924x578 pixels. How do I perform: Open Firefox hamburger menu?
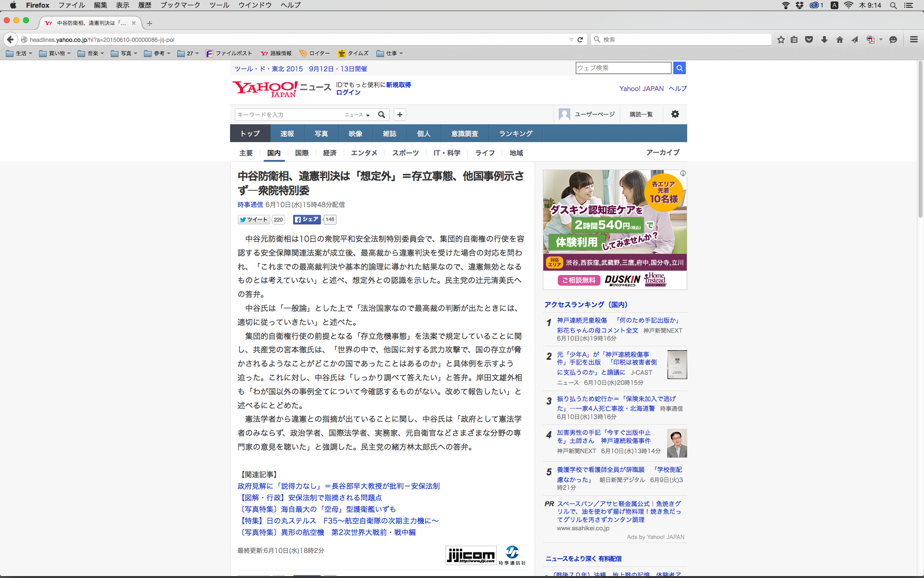pyautogui.click(x=913, y=39)
